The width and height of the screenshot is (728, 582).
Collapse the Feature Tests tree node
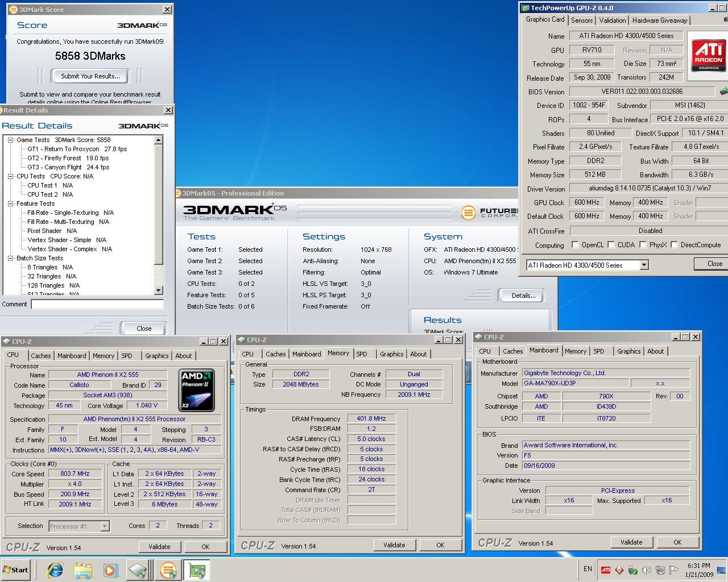pos(11,203)
